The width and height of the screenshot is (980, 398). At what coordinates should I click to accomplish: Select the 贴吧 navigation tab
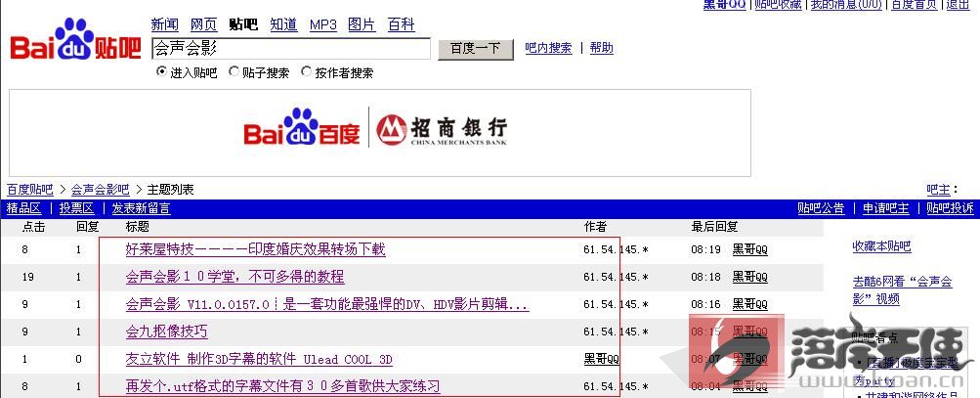(x=243, y=25)
